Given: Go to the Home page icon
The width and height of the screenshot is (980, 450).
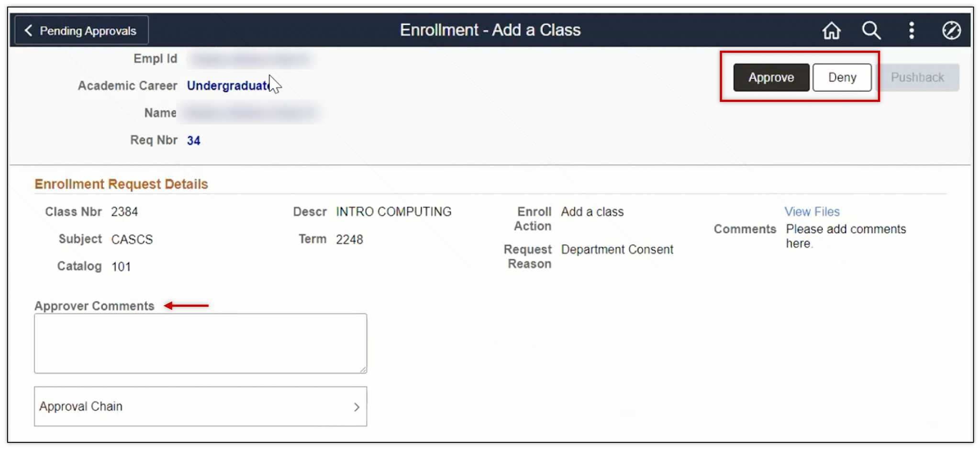Looking at the screenshot, I should pyautogui.click(x=832, y=31).
